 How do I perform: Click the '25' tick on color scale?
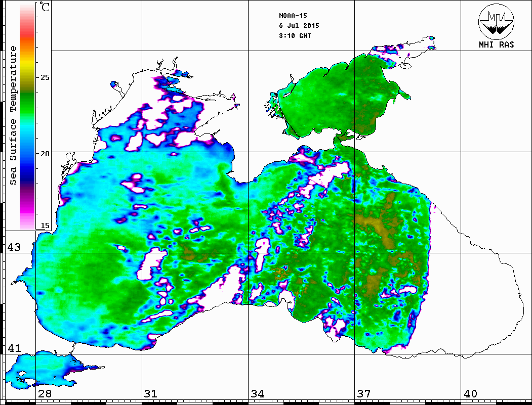45,77
